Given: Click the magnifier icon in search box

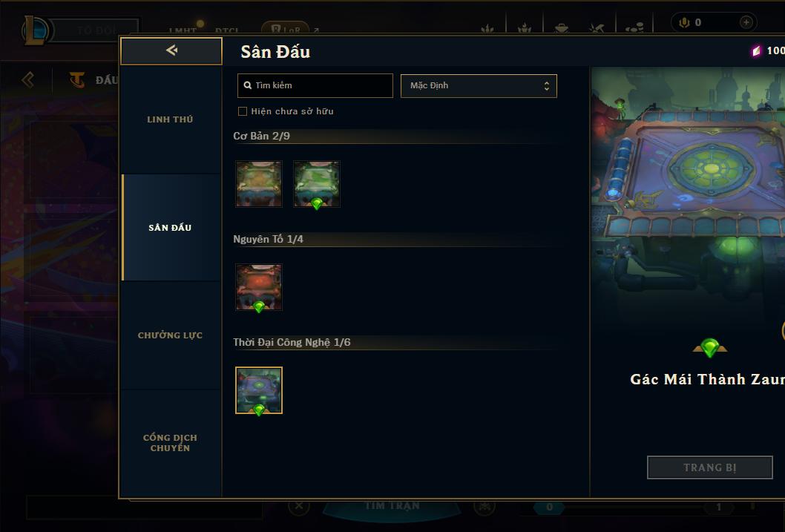Looking at the screenshot, I should [x=247, y=85].
